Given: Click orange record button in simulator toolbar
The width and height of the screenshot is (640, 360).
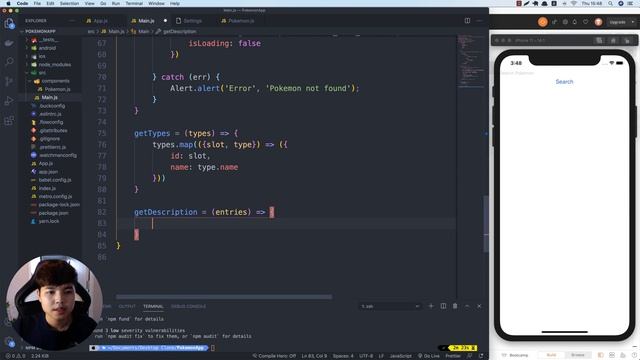Looking at the screenshot, I should pyautogui.click(x=542, y=22).
